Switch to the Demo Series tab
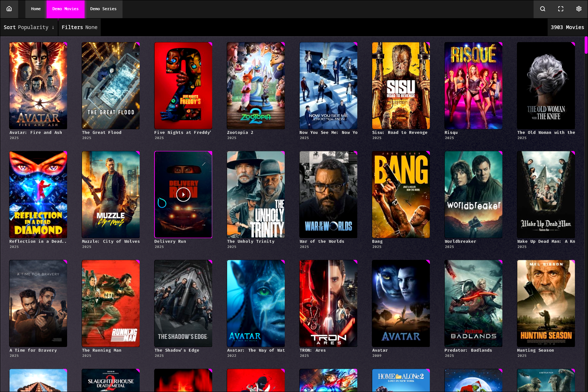The width and height of the screenshot is (588, 392). (x=103, y=9)
